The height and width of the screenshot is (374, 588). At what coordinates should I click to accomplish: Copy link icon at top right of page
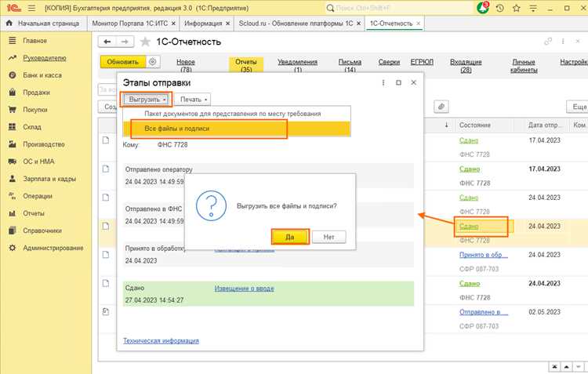(x=548, y=42)
